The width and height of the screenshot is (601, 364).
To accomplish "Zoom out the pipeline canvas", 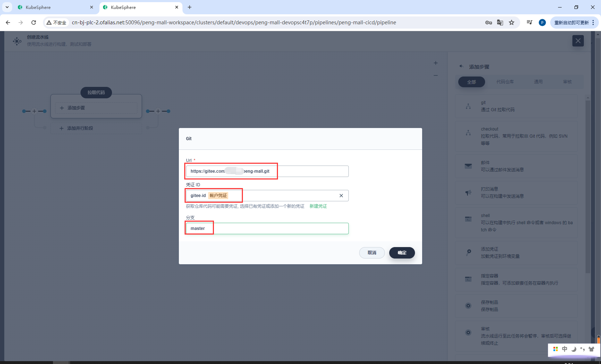I will tap(436, 75).
